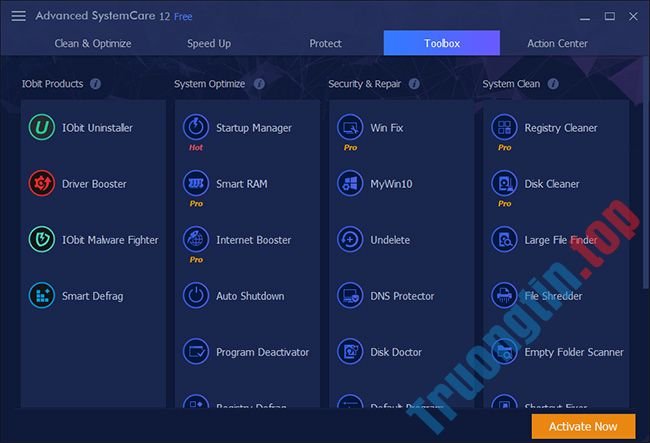
Task: Click the Program Deactivator label
Action: 262,352
